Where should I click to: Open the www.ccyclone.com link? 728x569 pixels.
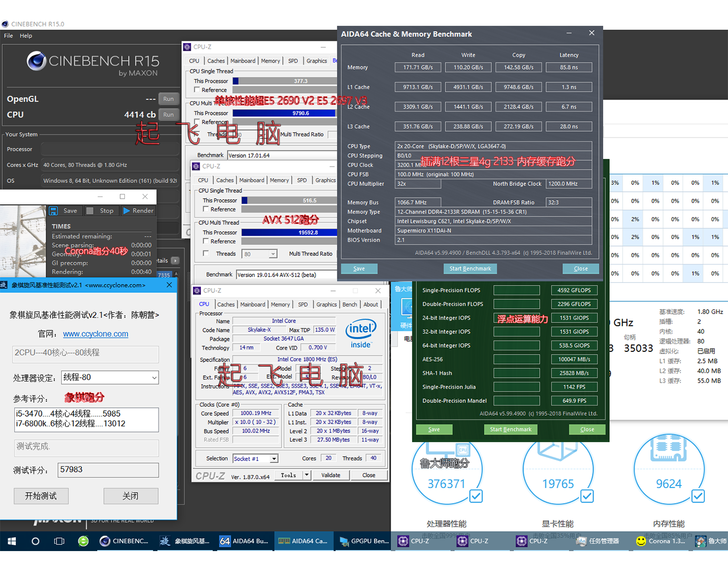tap(95, 334)
